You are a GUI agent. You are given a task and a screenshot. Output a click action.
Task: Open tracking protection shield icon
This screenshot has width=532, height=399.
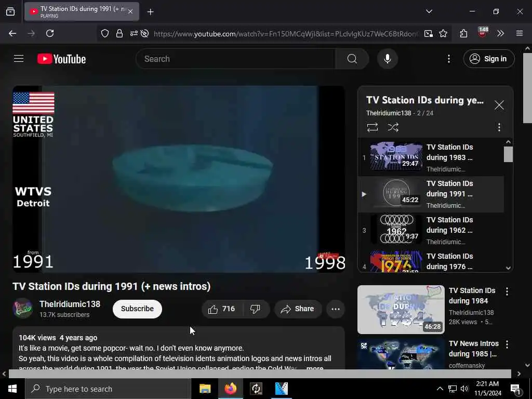(105, 33)
